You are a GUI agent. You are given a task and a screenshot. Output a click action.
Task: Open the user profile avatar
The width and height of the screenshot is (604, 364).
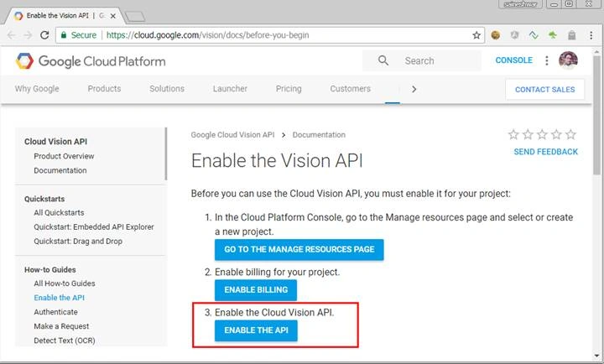568,60
